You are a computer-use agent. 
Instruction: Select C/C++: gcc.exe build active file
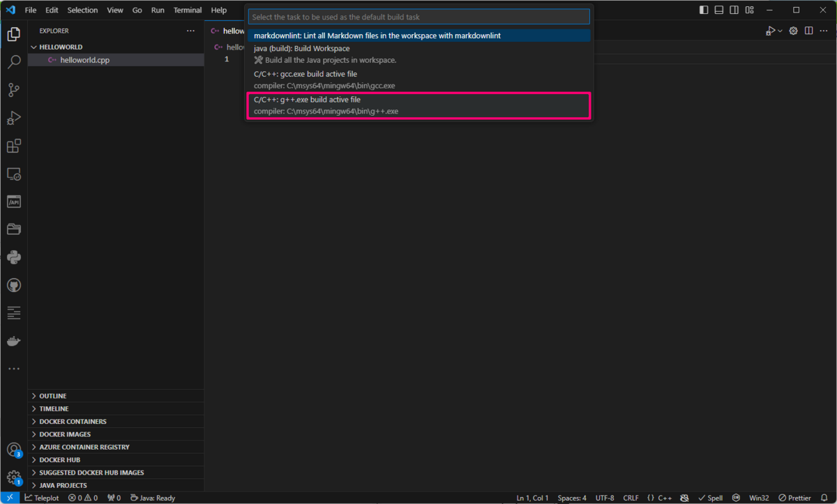click(419, 79)
